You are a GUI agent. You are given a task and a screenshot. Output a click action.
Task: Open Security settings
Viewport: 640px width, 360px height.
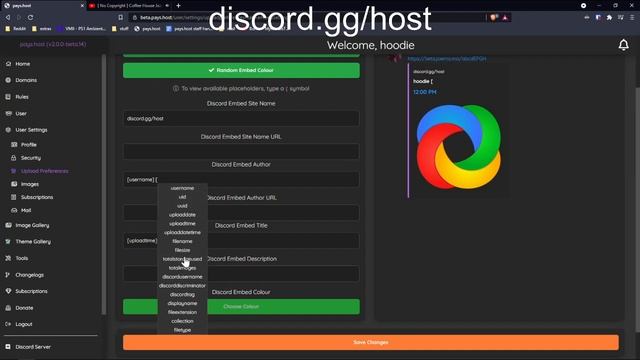coord(26,158)
